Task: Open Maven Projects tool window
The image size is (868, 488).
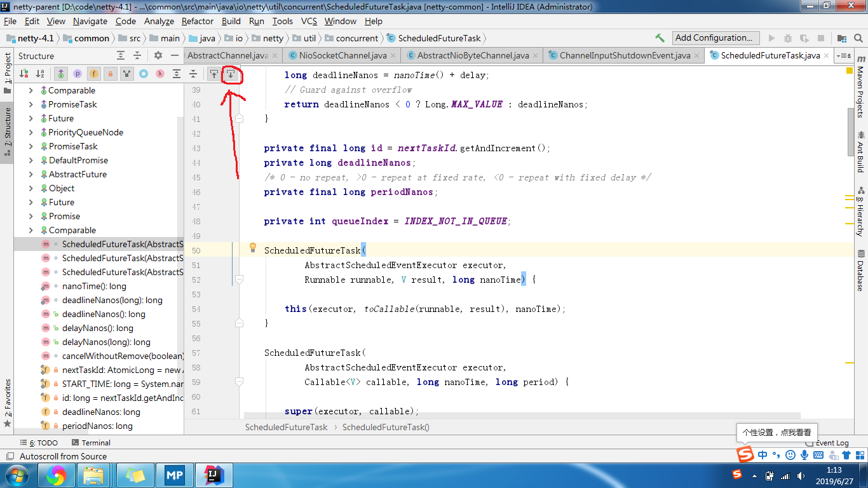Action: 861,87
